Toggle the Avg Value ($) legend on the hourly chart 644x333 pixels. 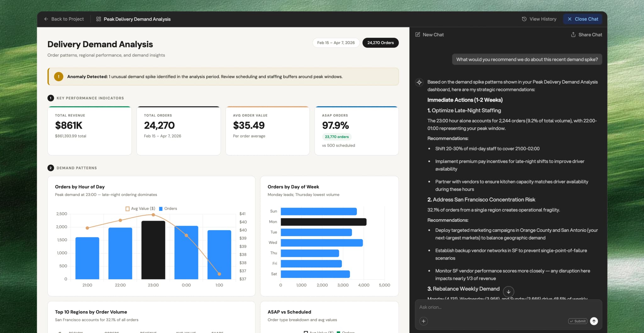click(140, 208)
